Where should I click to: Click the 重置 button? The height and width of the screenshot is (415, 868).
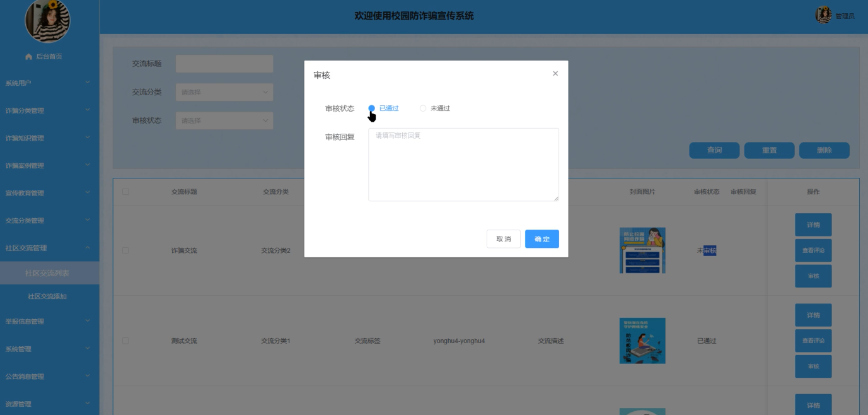[x=769, y=150]
